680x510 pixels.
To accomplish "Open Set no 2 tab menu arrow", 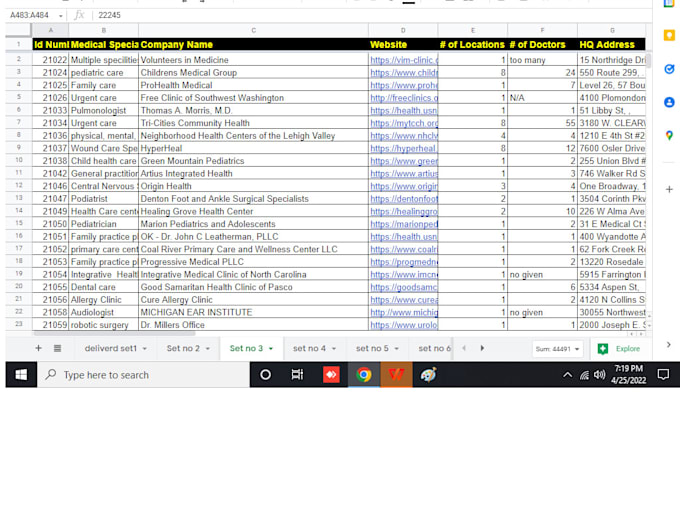I will pyautogui.click(x=208, y=349).
